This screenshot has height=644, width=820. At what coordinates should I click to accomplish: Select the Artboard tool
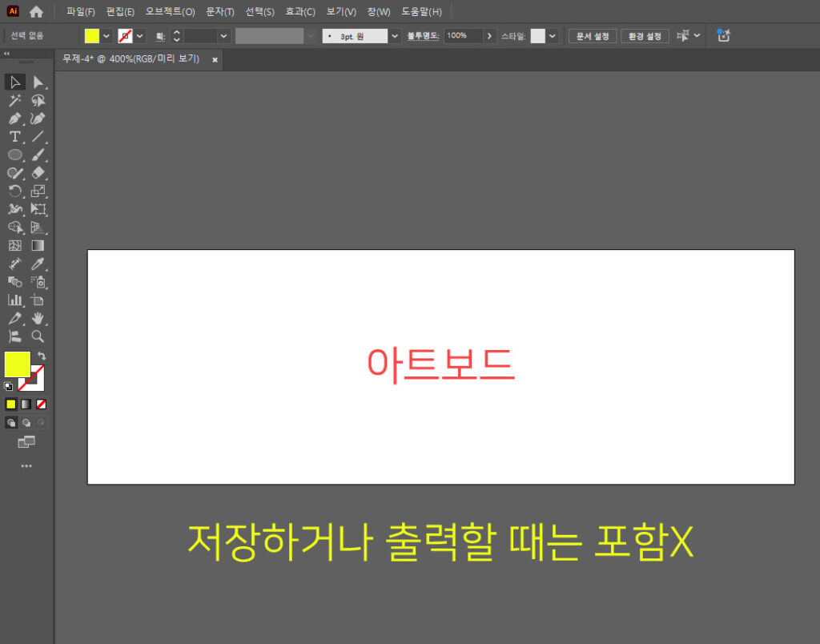[x=38, y=300]
